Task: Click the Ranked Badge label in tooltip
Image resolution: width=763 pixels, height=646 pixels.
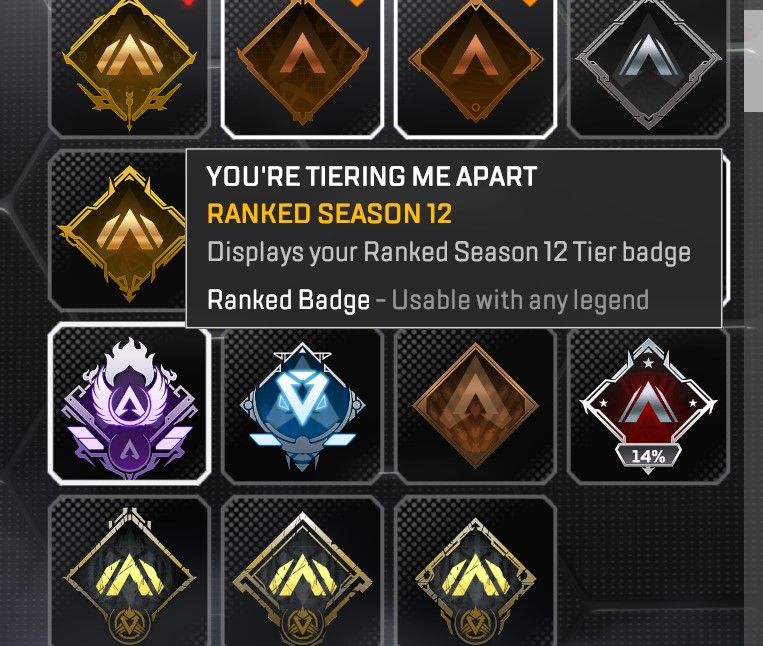Action: (x=288, y=300)
